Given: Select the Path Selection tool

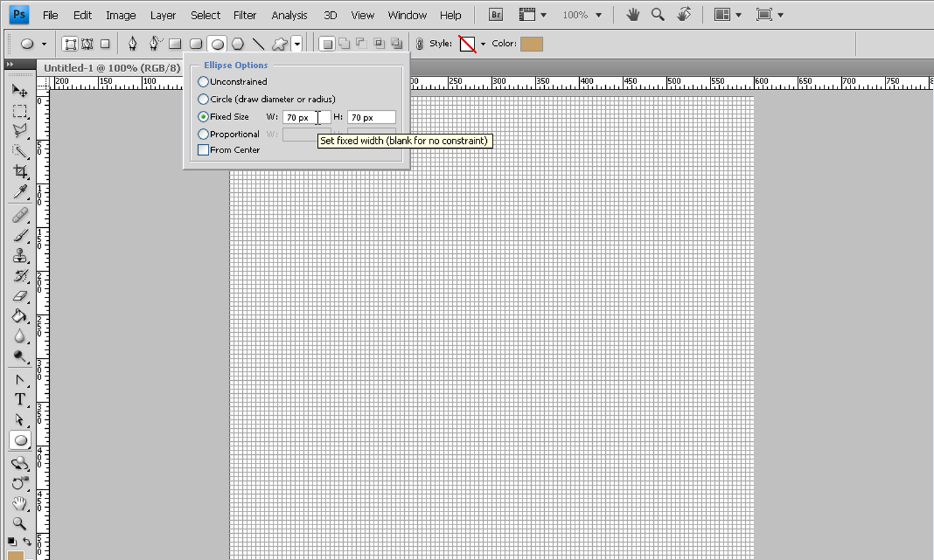Looking at the screenshot, I should click(20, 420).
